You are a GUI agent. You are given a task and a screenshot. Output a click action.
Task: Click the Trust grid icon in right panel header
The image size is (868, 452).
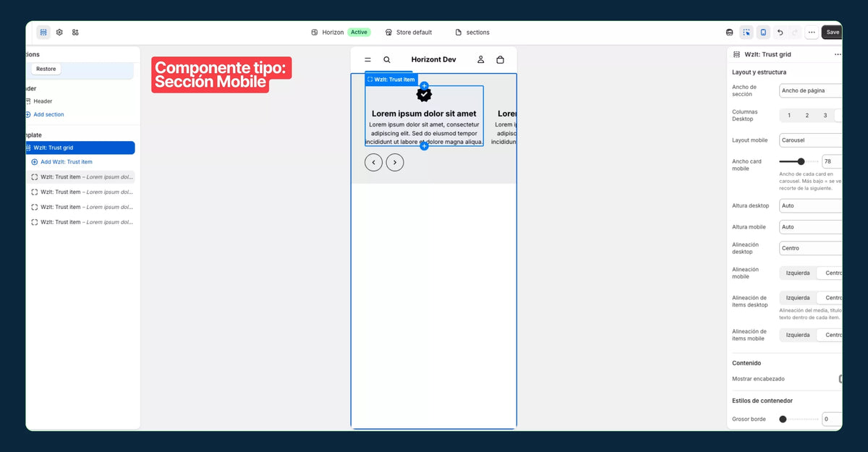click(737, 54)
